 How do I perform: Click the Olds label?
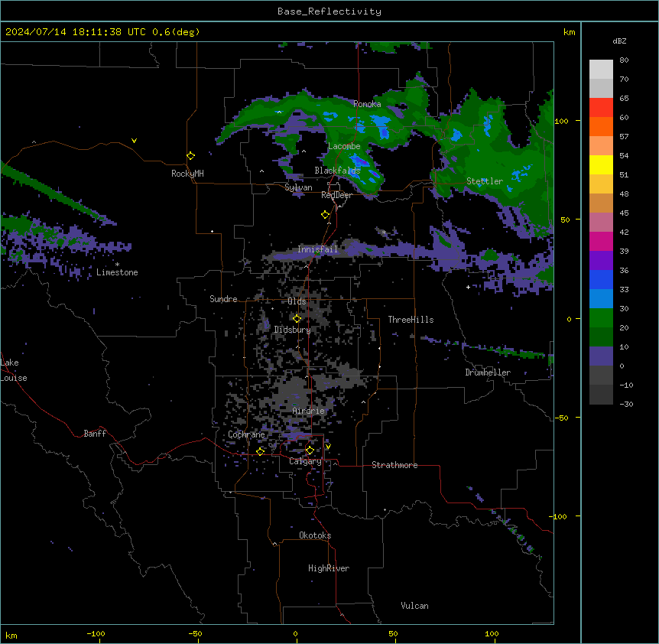coord(297,301)
